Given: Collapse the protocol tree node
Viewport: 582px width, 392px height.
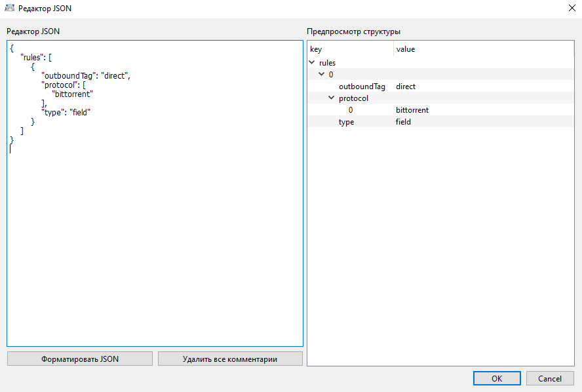Looking at the screenshot, I should tap(331, 98).
